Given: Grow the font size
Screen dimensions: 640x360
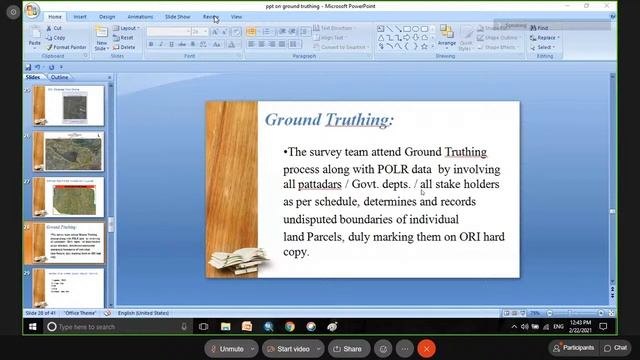Looking at the screenshot, I should (x=215, y=32).
